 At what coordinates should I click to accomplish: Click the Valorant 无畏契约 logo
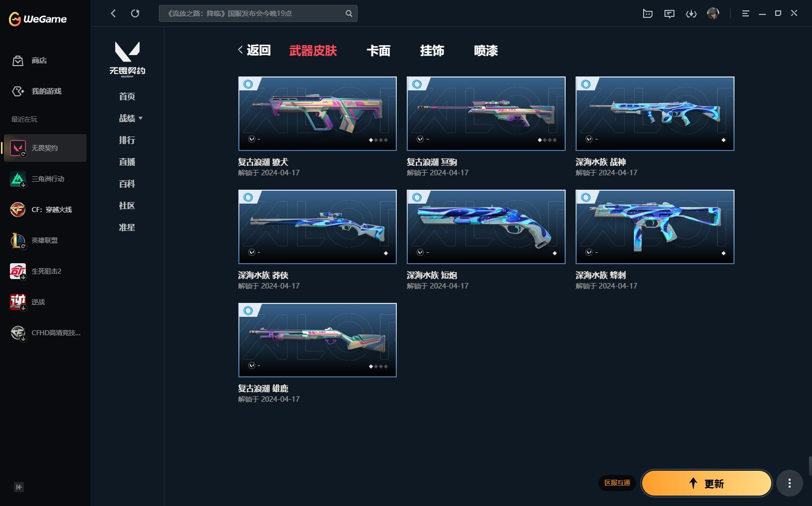(x=127, y=59)
